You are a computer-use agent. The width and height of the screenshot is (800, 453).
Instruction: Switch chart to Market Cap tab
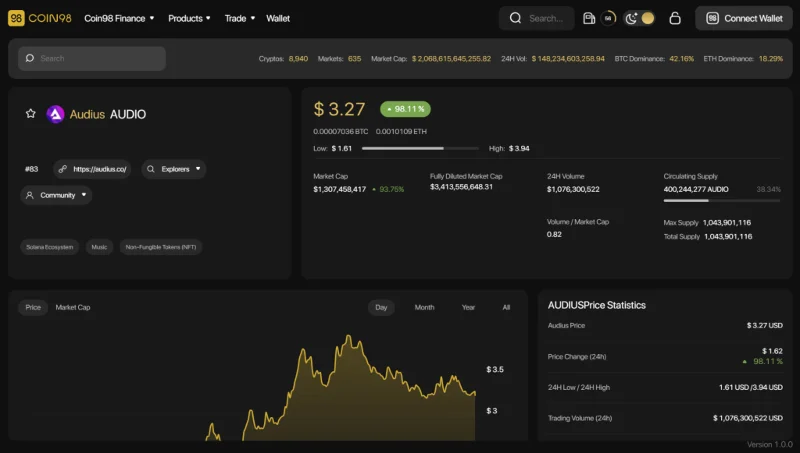click(72, 307)
